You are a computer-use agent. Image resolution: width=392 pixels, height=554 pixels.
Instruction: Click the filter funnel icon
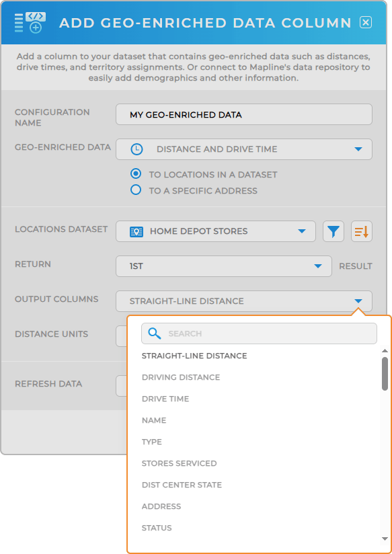pos(334,231)
